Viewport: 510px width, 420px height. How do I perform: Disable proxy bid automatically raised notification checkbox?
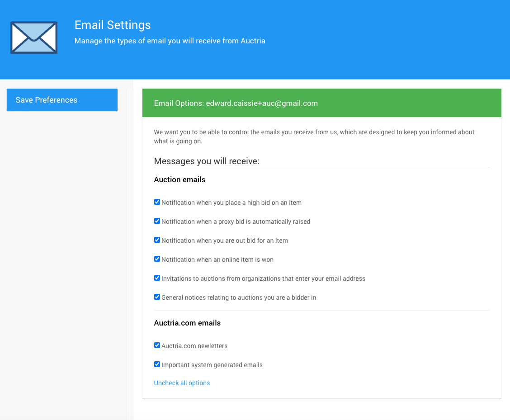(157, 221)
